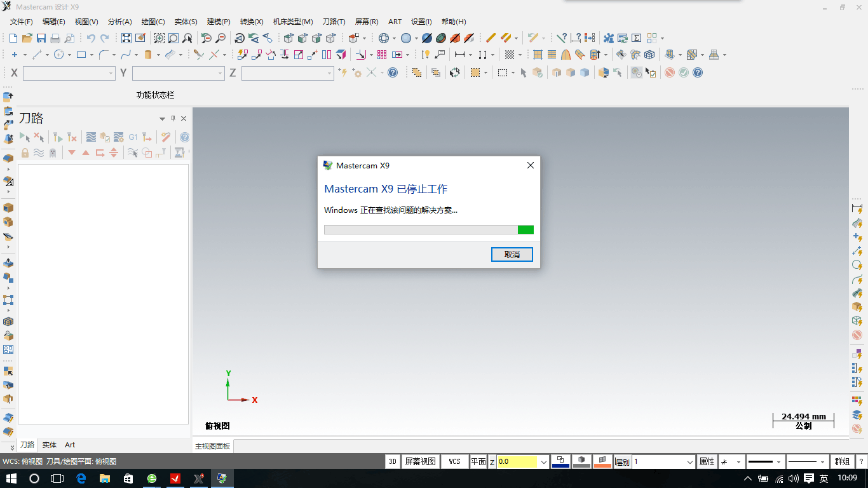Open the level number dropdown
Screen dimensions: 868x488
[690, 462]
